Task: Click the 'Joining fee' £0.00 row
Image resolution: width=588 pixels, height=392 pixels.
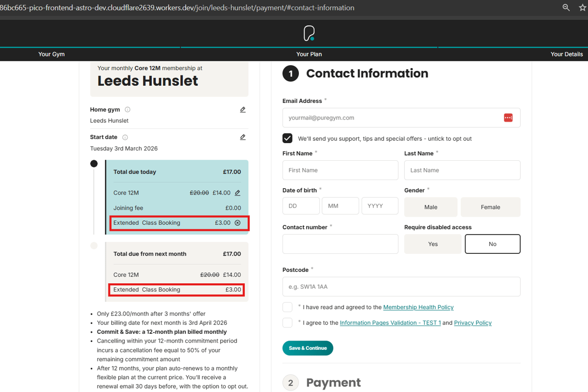Action: pos(177,208)
